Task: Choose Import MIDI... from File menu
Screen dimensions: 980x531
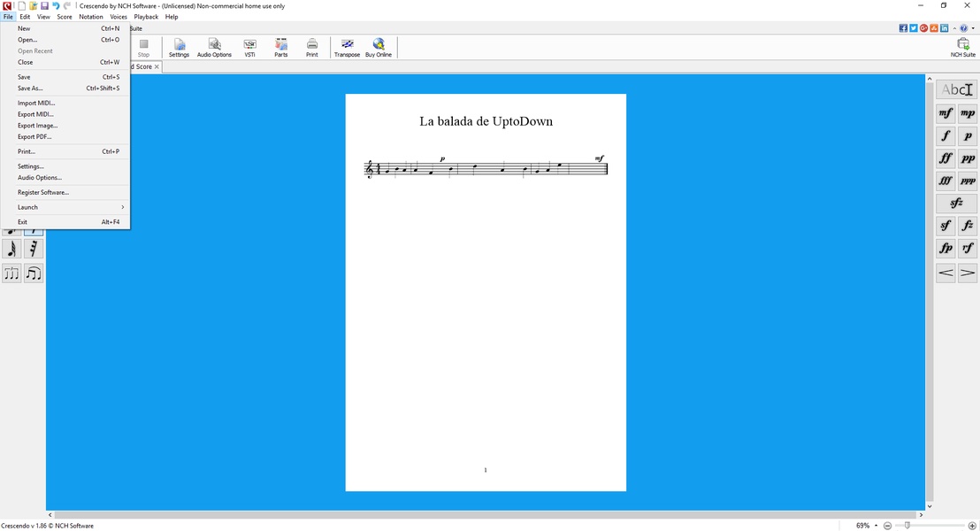Action: pyautogui.click(x=65, y=104)
